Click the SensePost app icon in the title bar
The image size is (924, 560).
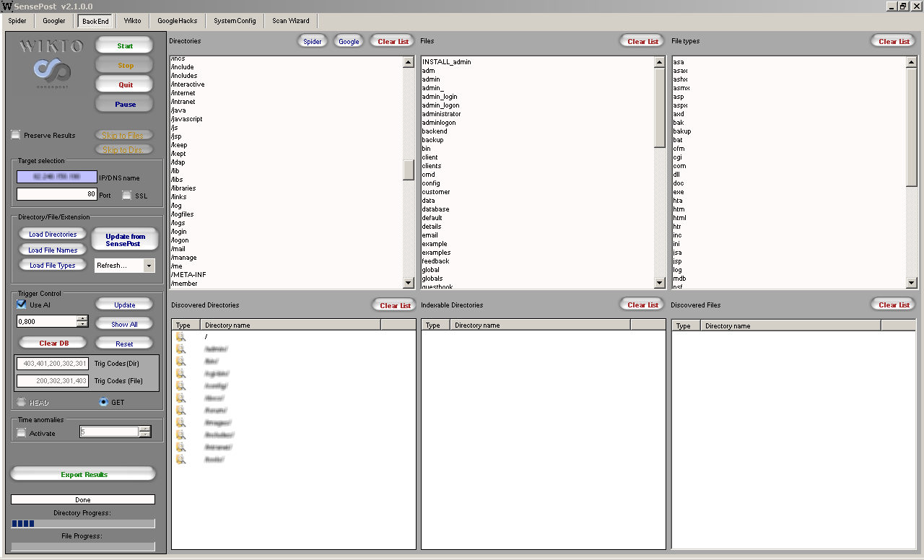pos(7,6)
